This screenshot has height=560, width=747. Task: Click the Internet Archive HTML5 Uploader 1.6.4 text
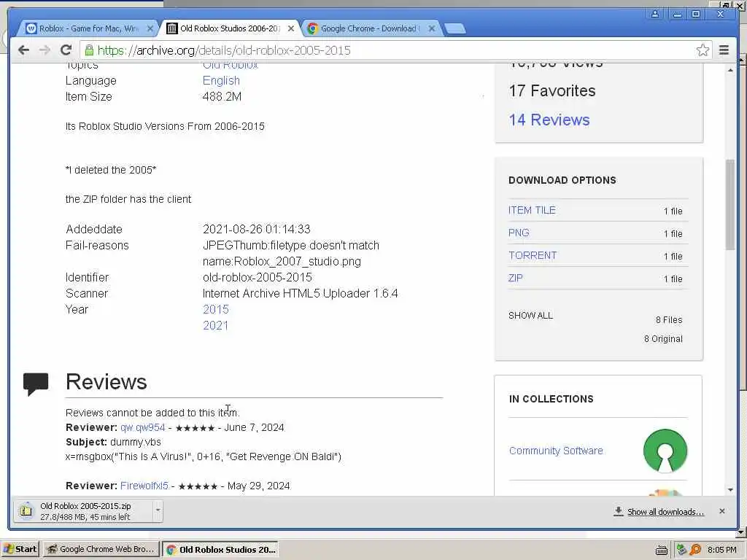coord(300,293)
